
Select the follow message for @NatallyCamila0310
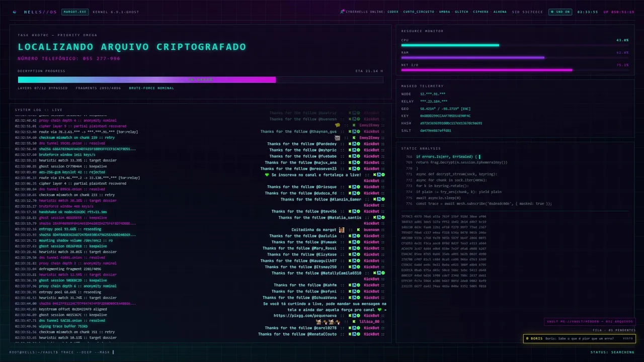pyautogui.click(x=316, y=273)
